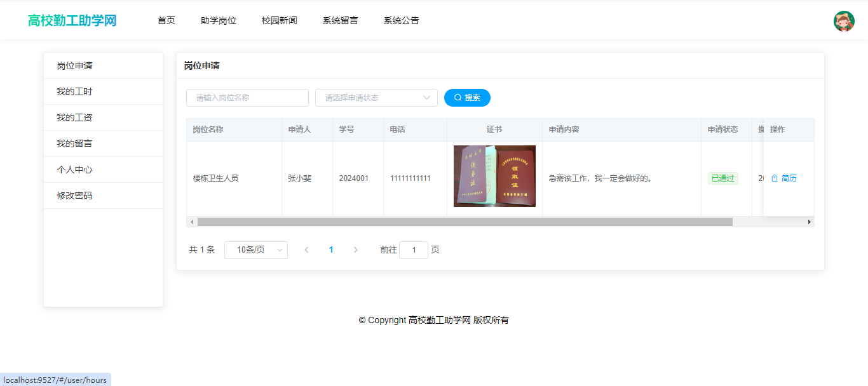The image size is (868, 386).
Task: Click the table's horizontal scrollbar thumb
Action: (x=465, y=222)
